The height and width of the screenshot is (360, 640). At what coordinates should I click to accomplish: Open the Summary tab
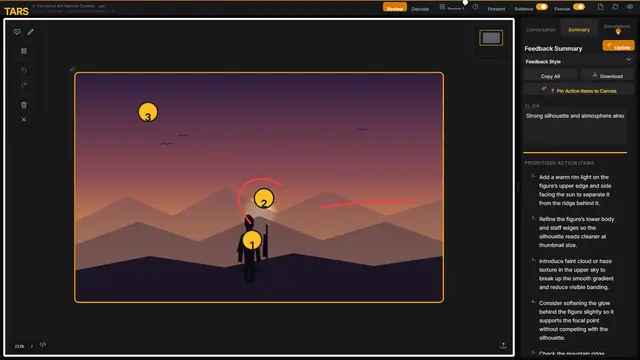[x=579, y=29]
